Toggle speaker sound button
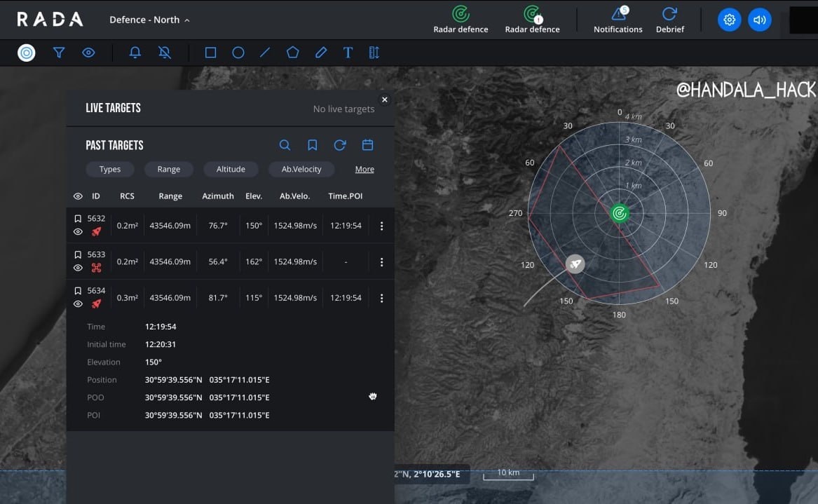This screenshot has width=818, height=504. 759,20
